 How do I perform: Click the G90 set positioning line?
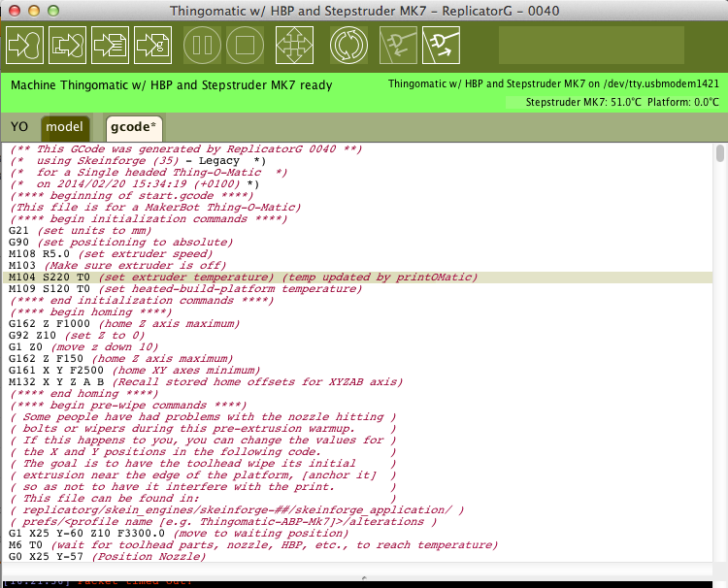click(x=120, y=243)
